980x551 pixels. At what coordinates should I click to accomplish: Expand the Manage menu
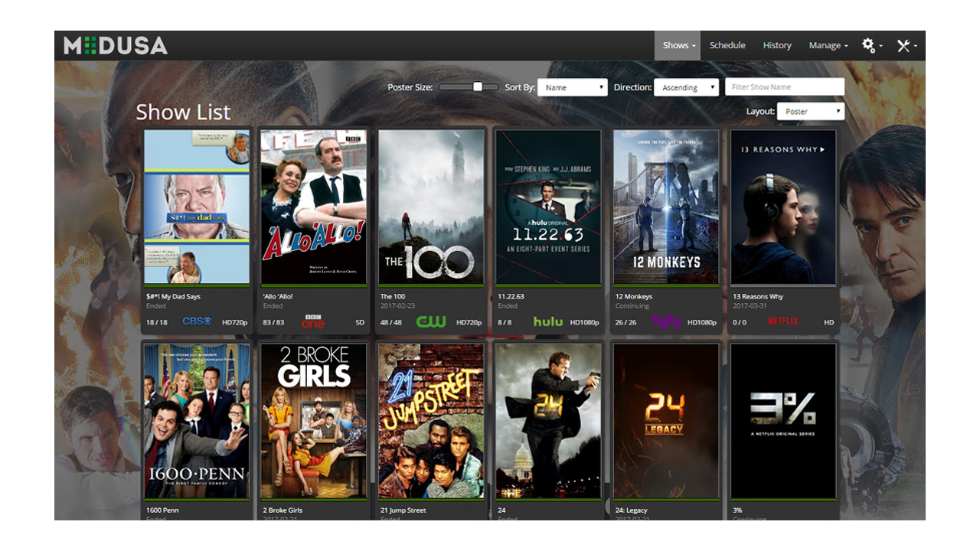coord(828,46)
